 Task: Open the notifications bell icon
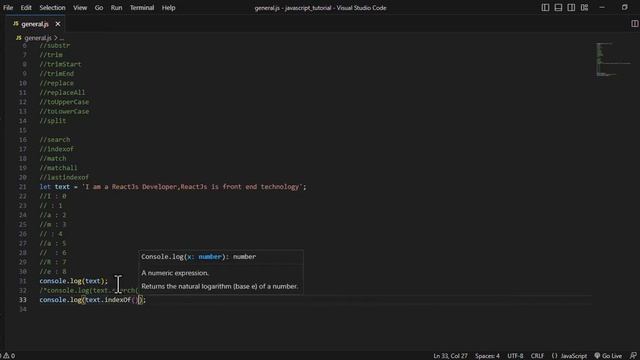[x=633, y=356]
